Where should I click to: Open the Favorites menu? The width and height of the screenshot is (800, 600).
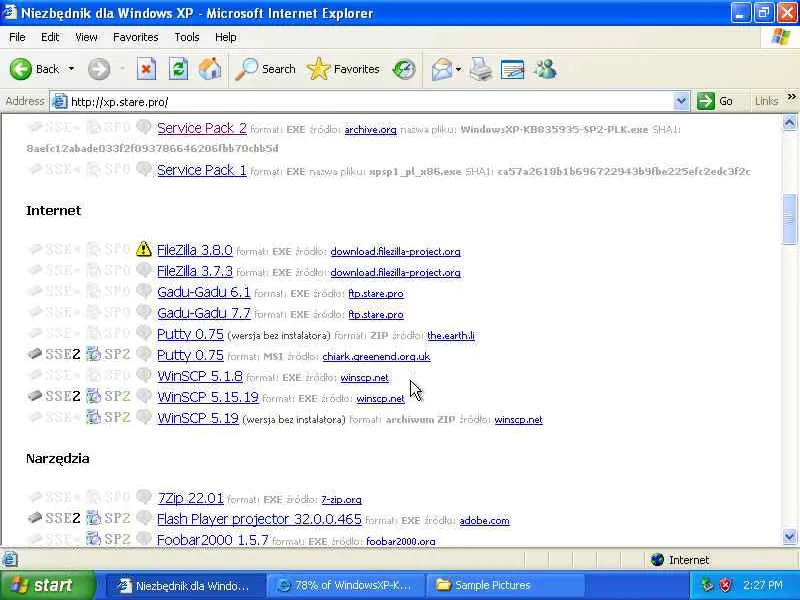[x=136, y=37]
